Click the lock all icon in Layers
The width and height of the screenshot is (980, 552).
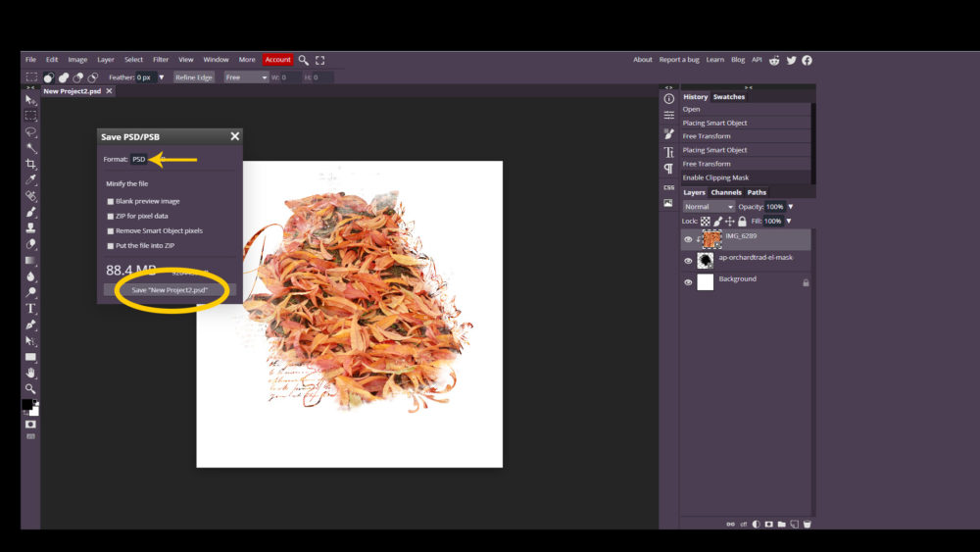[742, 222]
